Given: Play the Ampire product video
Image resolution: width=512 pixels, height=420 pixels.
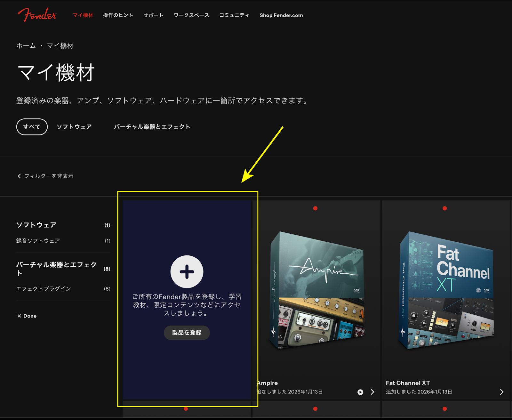Looking at the screenshot, I should [360, 392].
